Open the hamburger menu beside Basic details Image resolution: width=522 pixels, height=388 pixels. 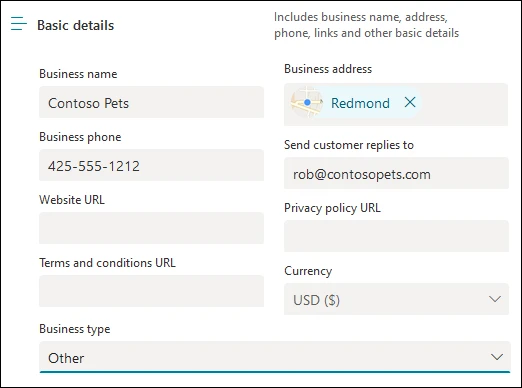19,24
